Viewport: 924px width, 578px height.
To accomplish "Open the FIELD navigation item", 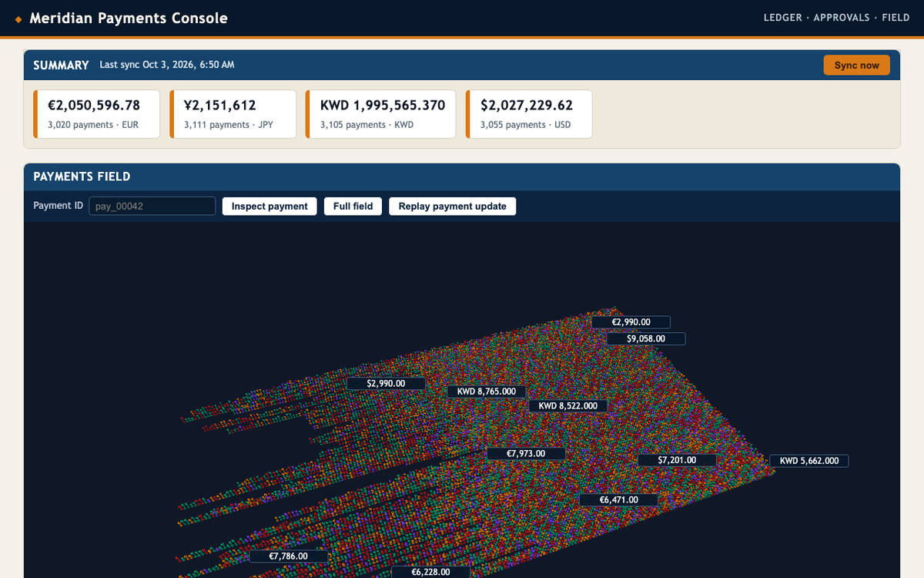I will pyautogui.click(x=896, y=18).
